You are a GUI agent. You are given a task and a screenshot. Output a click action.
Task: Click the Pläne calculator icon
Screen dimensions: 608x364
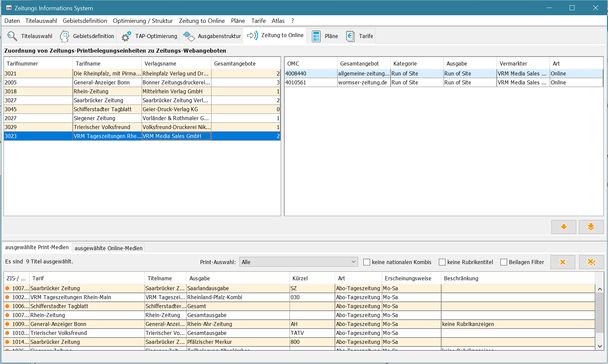tap(316, 36)
